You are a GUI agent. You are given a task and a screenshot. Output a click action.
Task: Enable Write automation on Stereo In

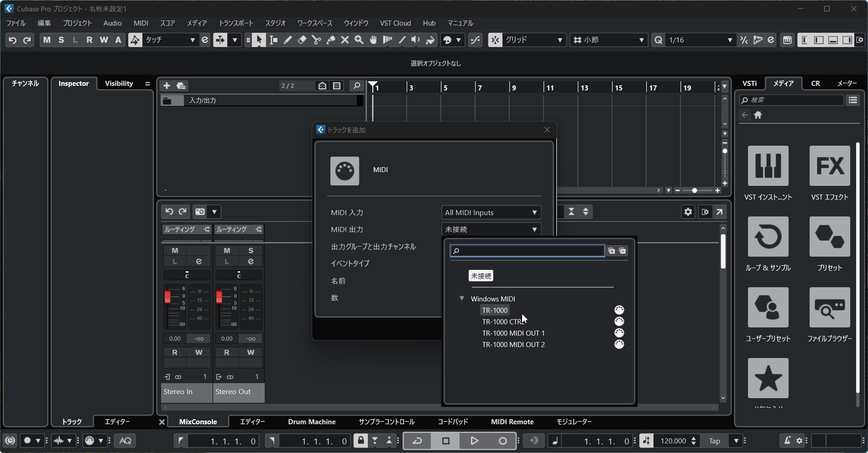click(199, 352)
